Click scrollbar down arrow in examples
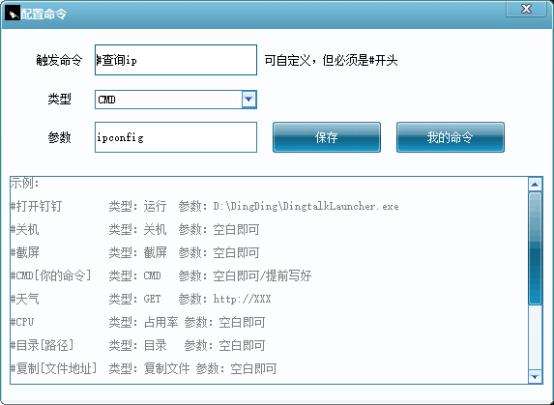Screen dimensions: 554x405 (x=535, y=377)
